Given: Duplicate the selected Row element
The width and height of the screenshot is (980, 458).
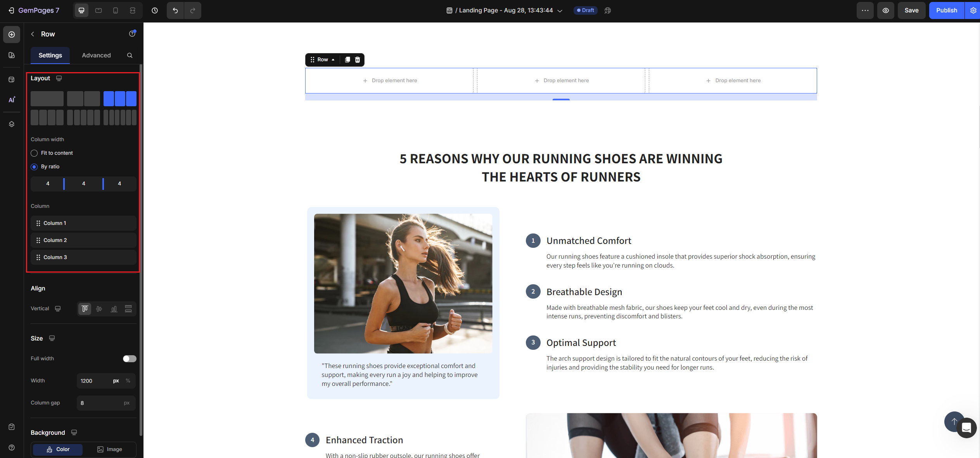Looking at the screenshot, I should point(347,60).
